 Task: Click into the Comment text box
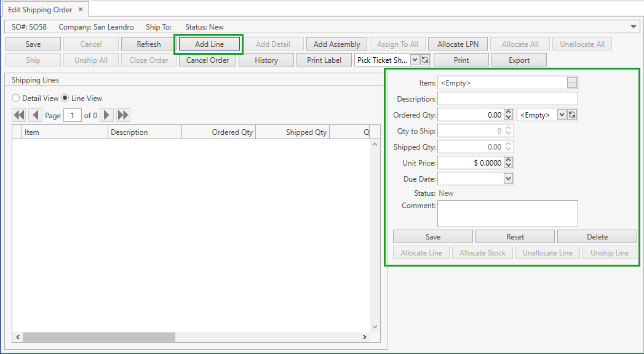coord(507,214)
